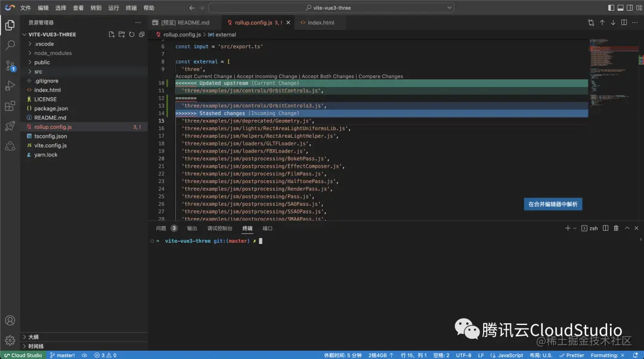Image resolution: width=644 pixels, height=359 pixels.
Task: Click New Folder icon in explorer header
Action: pyautogui.click(x=122, y=35)
